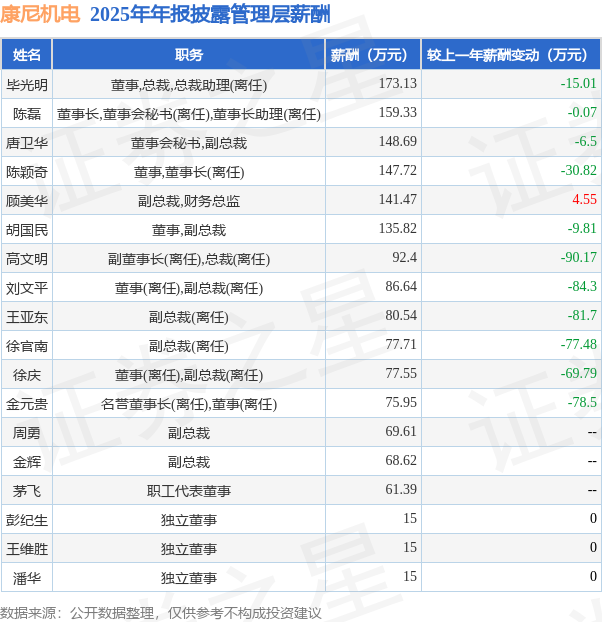This screenshot has width=602, height=622.
Task: Click salary value 135.82
Action: [x=397, y=228]
